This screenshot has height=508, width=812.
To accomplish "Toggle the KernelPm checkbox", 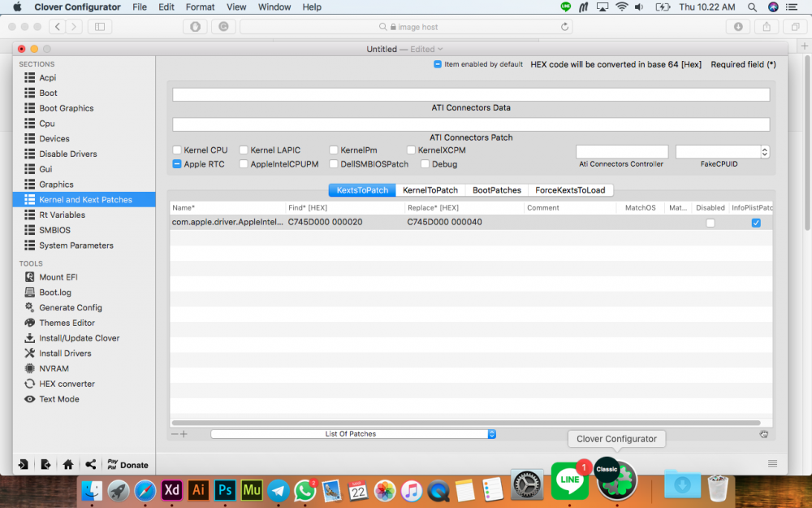I will pos(334,150).
